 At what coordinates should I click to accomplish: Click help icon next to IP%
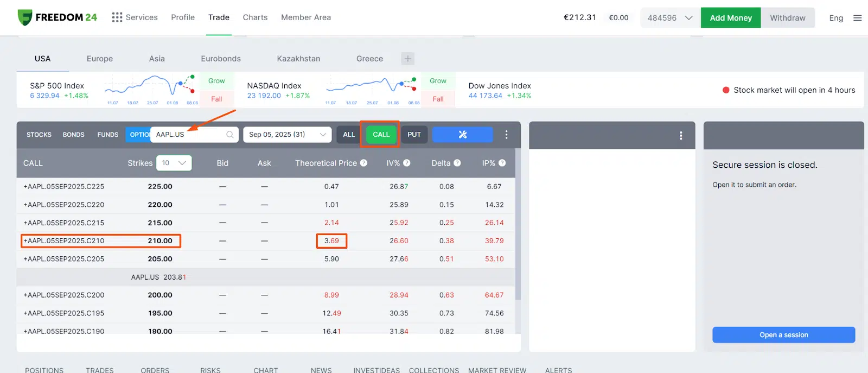(502, 163)
